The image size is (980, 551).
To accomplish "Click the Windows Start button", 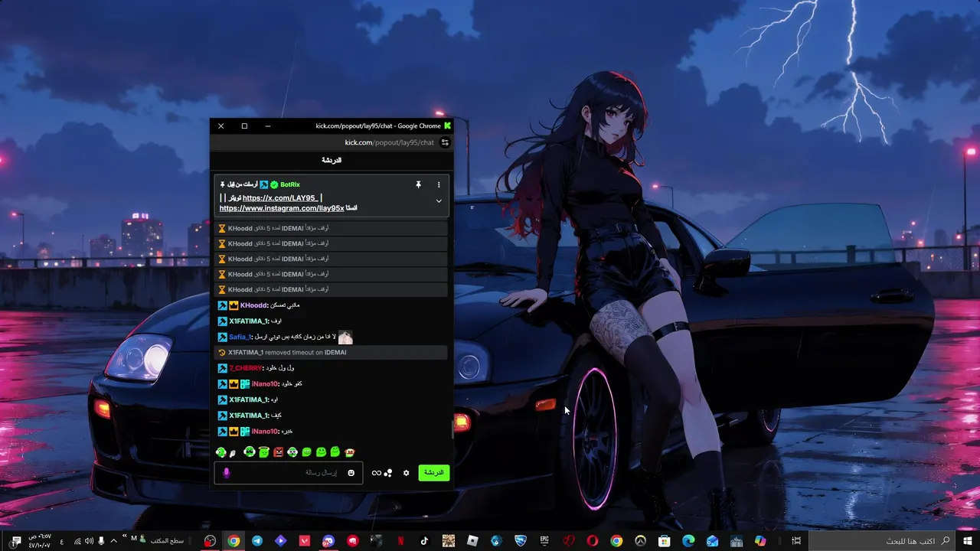I will pos(968,541).
